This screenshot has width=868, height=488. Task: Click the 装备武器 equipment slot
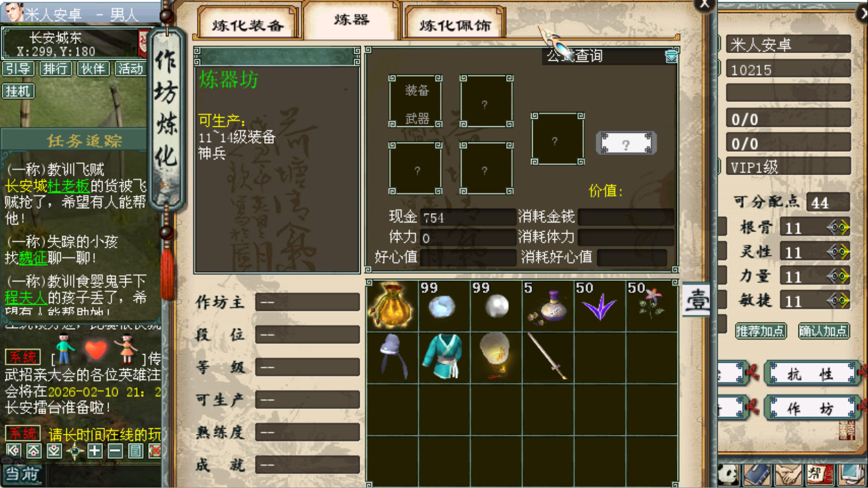(x=416, y=102)
